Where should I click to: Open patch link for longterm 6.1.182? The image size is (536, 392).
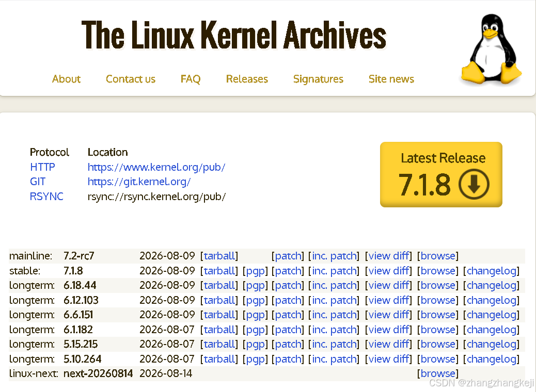[288, 330]
